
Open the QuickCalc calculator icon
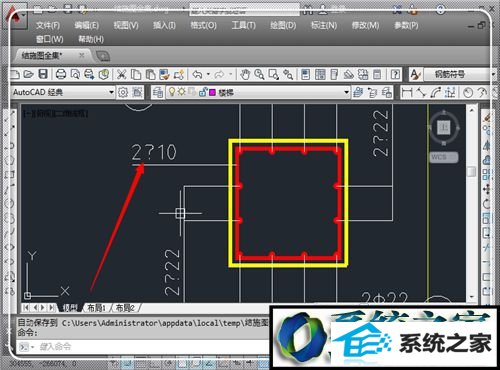tap(377, 74)
